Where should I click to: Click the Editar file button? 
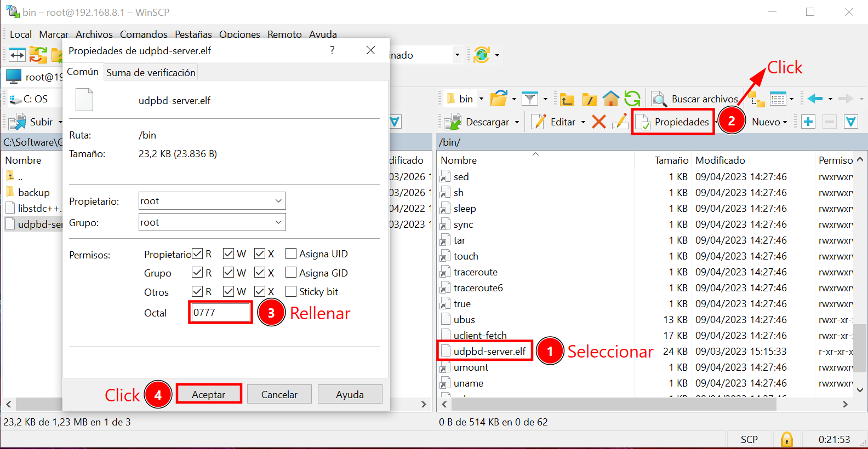[553, 122]
